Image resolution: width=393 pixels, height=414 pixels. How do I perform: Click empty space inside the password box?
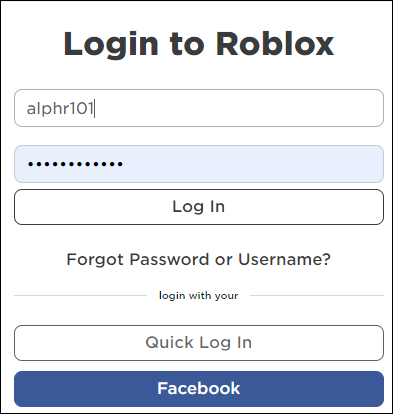coord(253,164)
